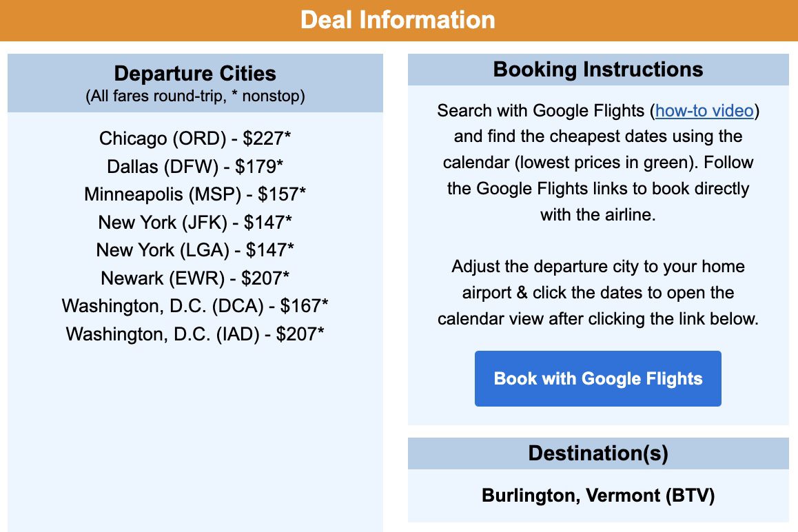Choose the Washington, D.C. (IAD) $207 fare
Viewport: 798px width, 532px height.
tap(195, 334)
